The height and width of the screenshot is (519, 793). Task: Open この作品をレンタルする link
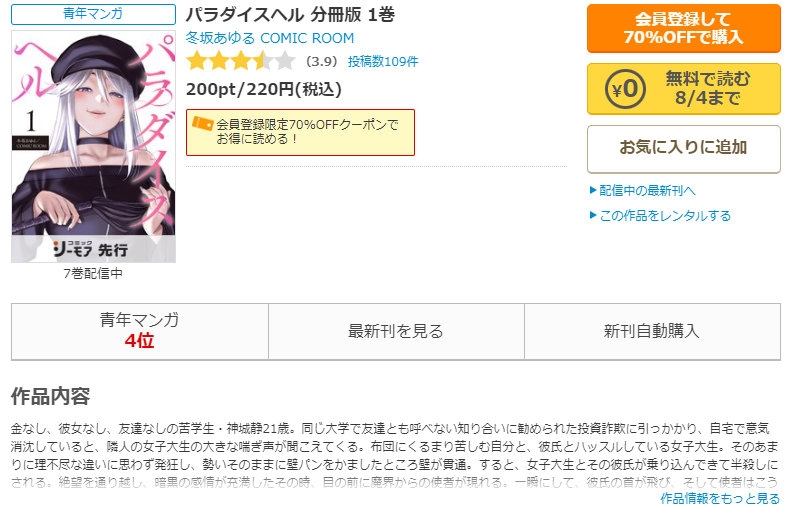point(665,215)
